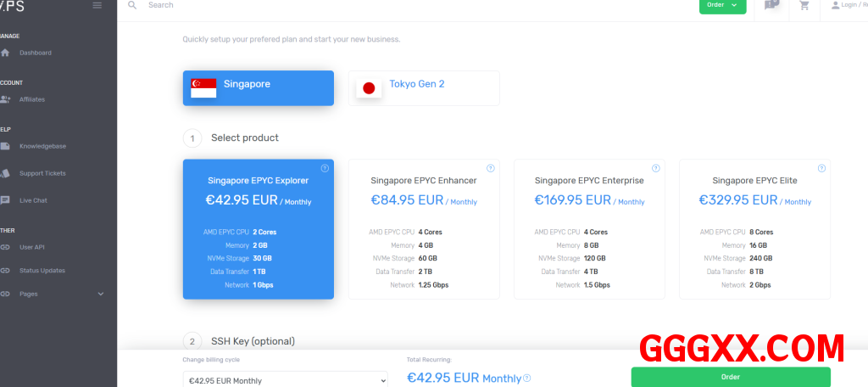This screenshot has width=868, height=387.
Task: Click the info icon beside Total Recurring price
Action: pyautogui.click(x=527, y=379)
